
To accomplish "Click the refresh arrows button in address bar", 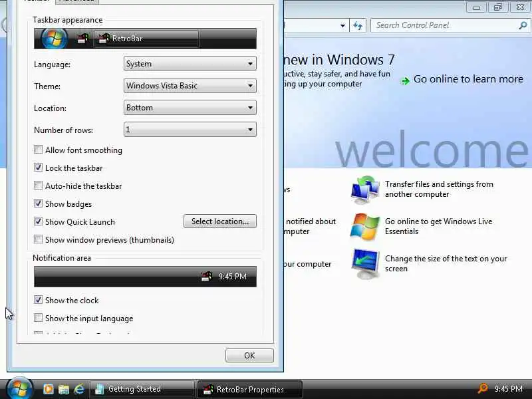I will point(358,25).
